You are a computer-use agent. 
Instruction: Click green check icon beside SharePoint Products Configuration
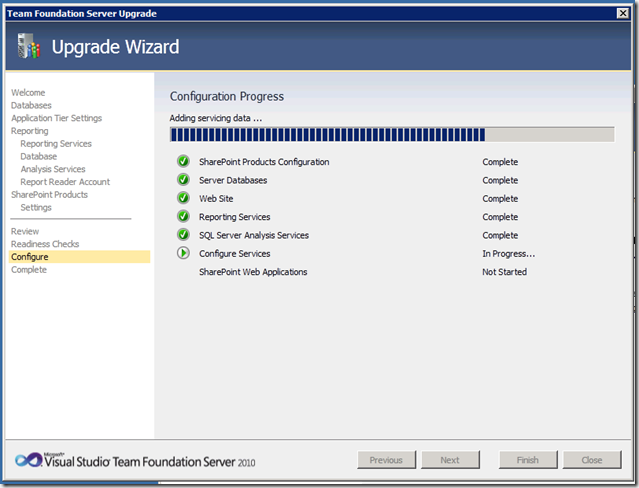[183, 162]
